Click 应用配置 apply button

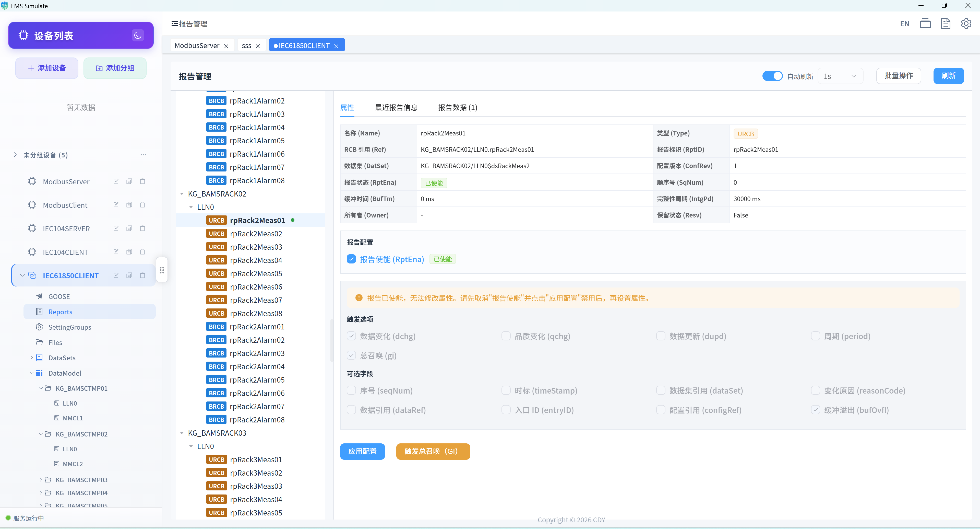pyautogui.click(x=363, y=451)
